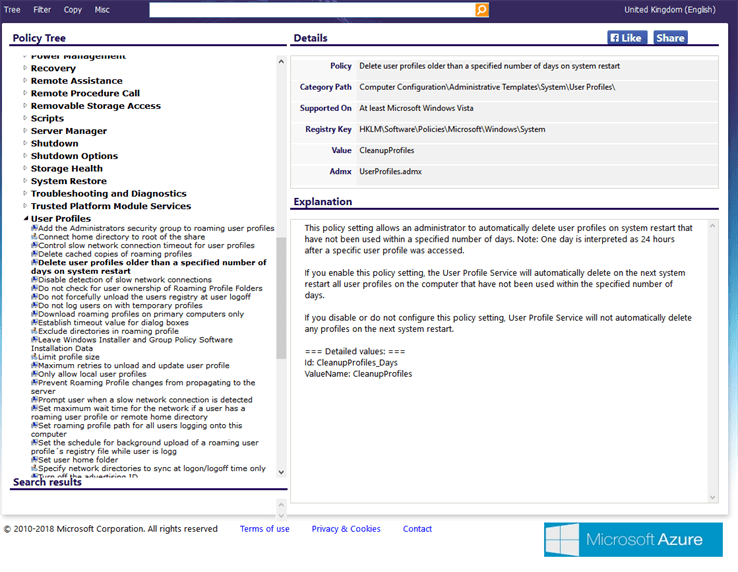Image resolution: width=738 pixels, height=572 pixels.
Task: Click the policy tree scrollbar thumb
Action: 281,298
